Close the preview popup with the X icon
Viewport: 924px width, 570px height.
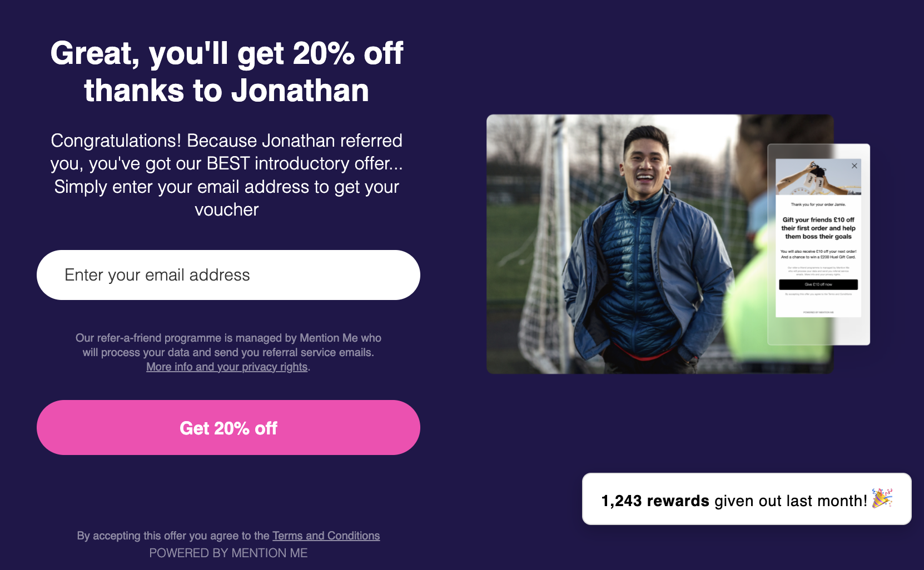[x=855, y=166]
